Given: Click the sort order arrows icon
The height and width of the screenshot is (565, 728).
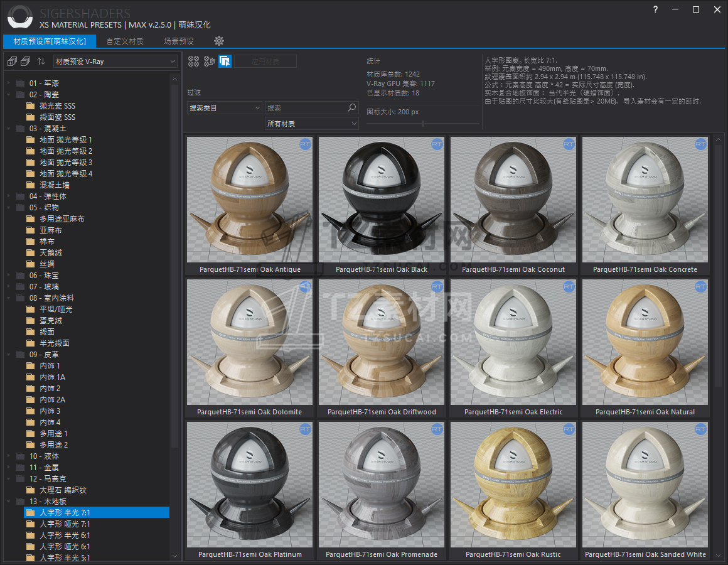Looking at the screenshot, I should click(x=41, y=62).
